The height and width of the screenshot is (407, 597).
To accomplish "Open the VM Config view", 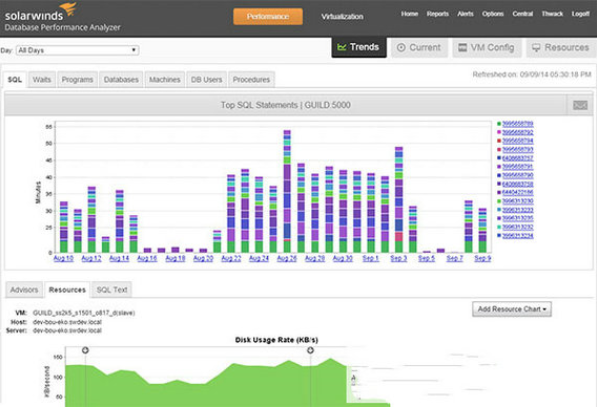I will 487,48.
